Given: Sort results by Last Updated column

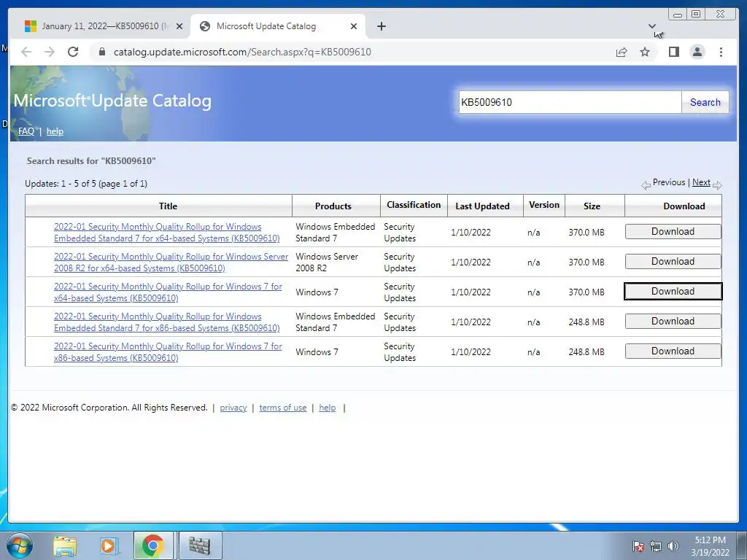Looking at the screenshot, I should [x=482, y=206].
